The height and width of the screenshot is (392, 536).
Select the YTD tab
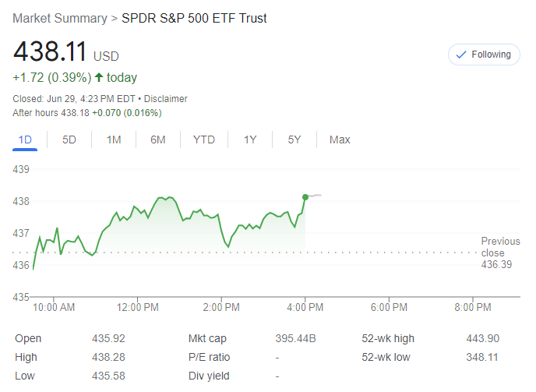coord(204,139)
